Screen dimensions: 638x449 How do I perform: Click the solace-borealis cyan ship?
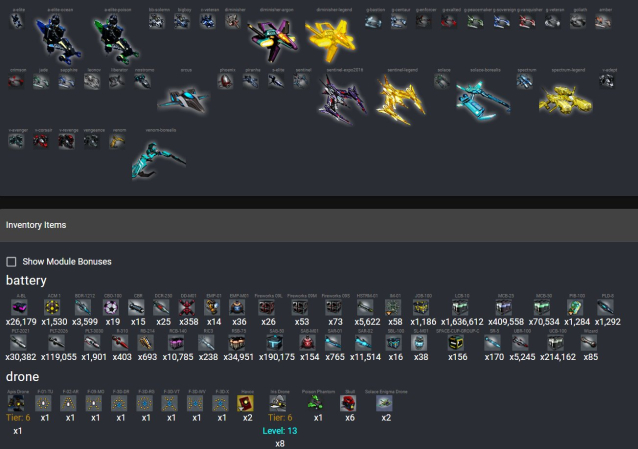483,100
